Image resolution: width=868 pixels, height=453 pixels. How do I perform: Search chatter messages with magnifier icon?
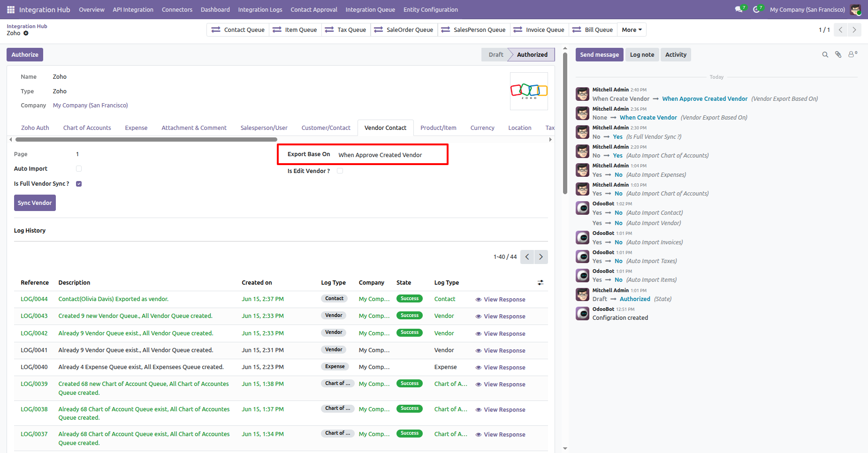[825, 55]
